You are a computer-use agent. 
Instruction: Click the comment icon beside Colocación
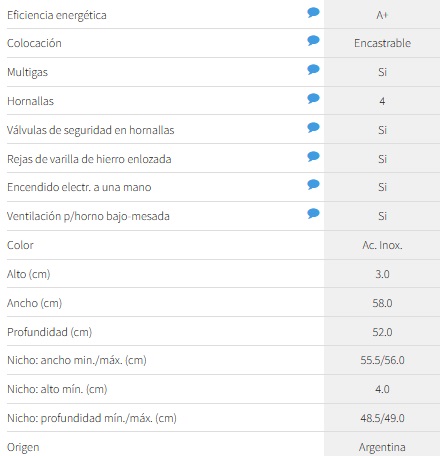click(313, 41)
